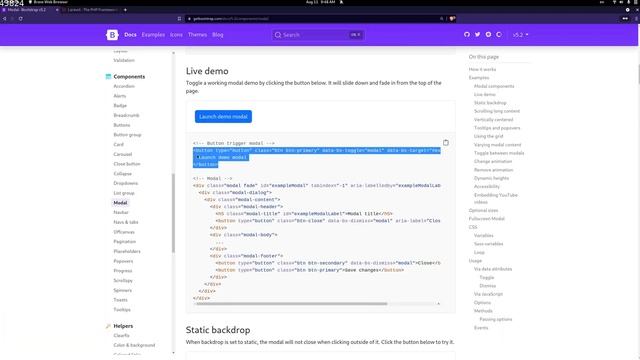Focus the docs Search field
640x360 pixels.
318,35
